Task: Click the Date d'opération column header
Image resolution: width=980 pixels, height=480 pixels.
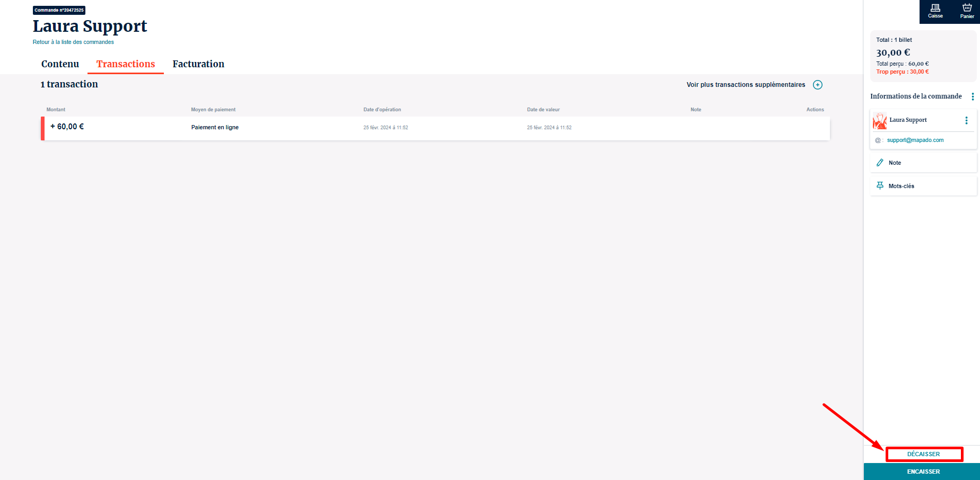Action: coord(382,110)
